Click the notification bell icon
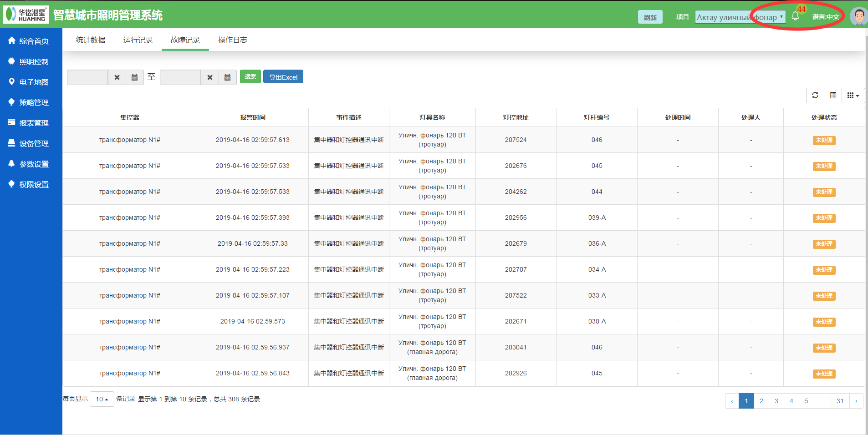 [795, 16]
